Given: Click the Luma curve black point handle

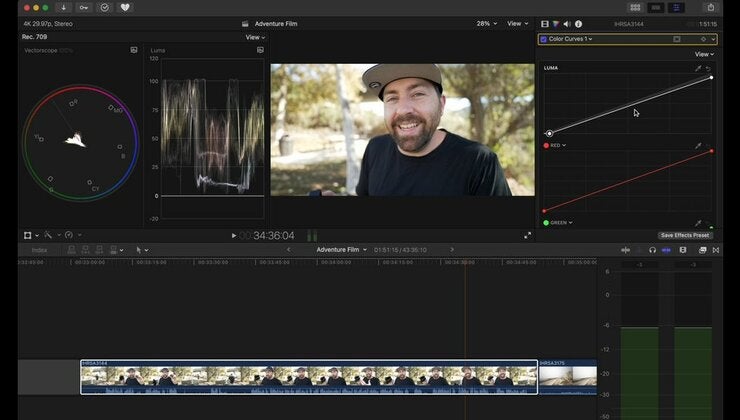Looking at the screenshot, I should (549, 134).
